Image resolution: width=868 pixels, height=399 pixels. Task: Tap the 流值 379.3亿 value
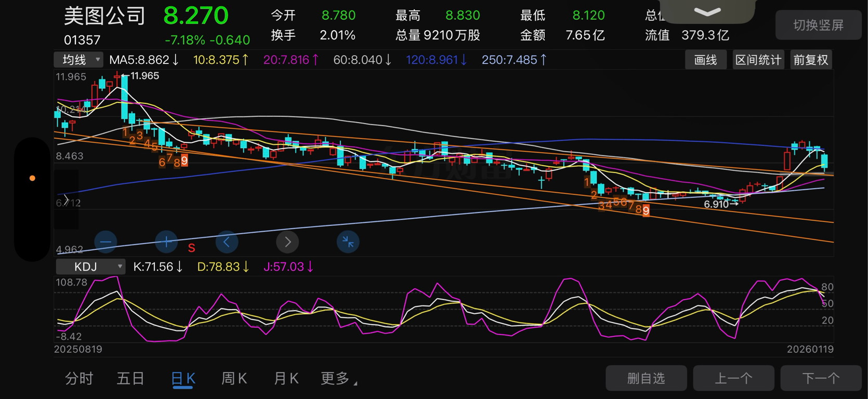tap(687, 35)
